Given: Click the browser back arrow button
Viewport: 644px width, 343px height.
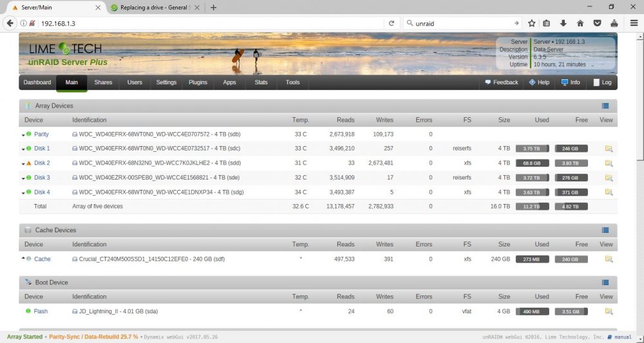Looking at the screenshot, I should click(x=10, y=23).
